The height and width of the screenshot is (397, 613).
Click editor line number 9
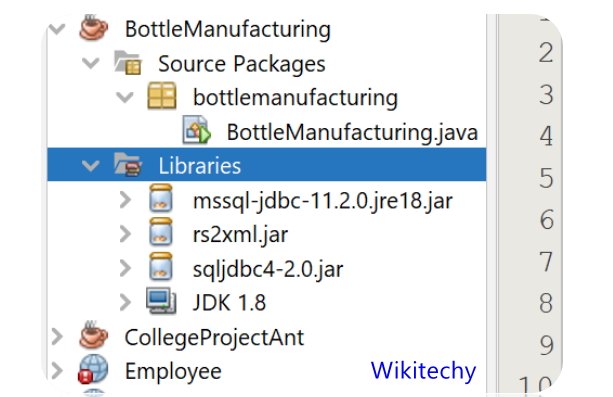click(x=546, y=345)
